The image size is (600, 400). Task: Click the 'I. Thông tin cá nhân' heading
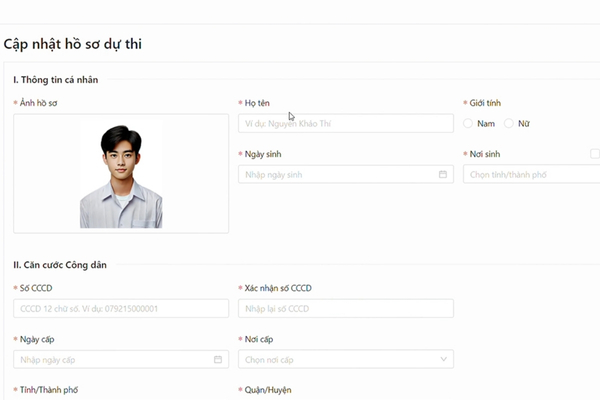[x=55, y=79]
